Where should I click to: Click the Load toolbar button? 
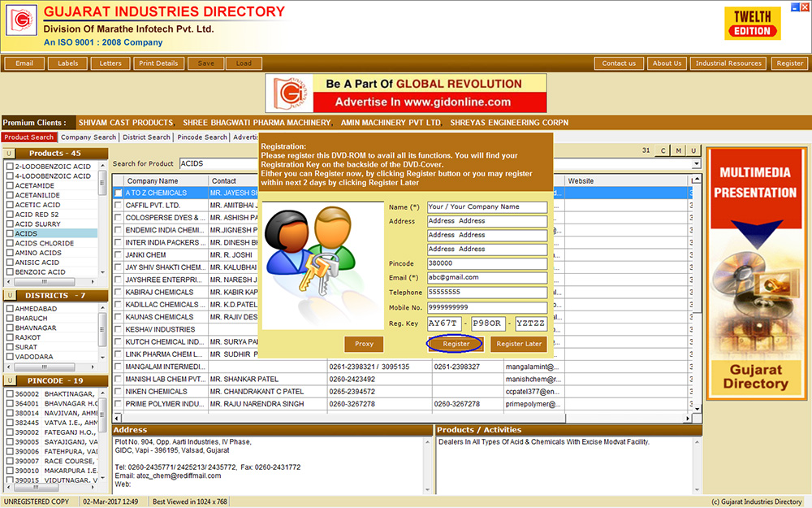click(x=244, y=63)
